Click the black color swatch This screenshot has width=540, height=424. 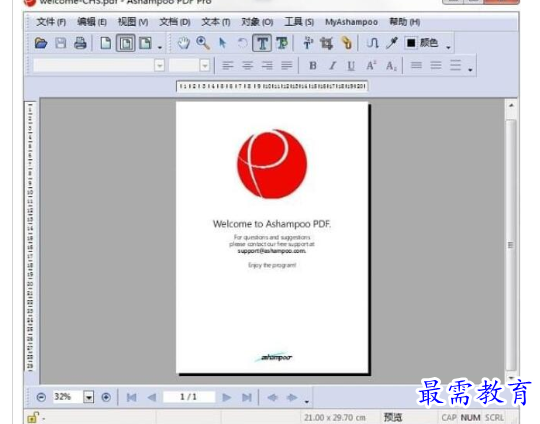click(411, 43)
